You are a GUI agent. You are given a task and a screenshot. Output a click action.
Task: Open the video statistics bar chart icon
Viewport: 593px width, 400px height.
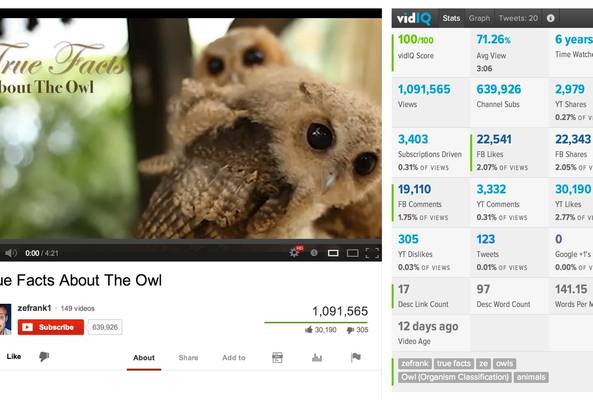click(317, 357)
